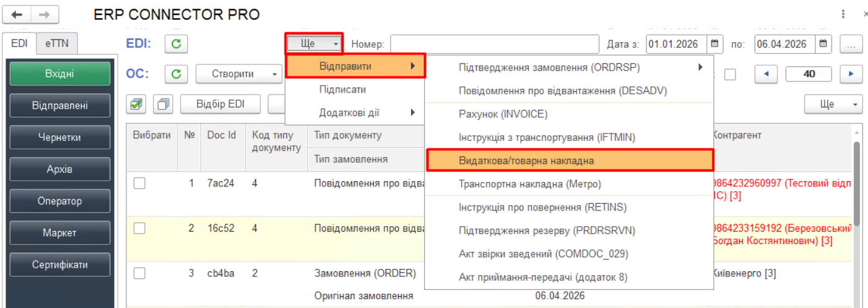Tick the checkbox for row 1 document 7ac24
This screenshot has width=868, height=308.
[139, 183]
